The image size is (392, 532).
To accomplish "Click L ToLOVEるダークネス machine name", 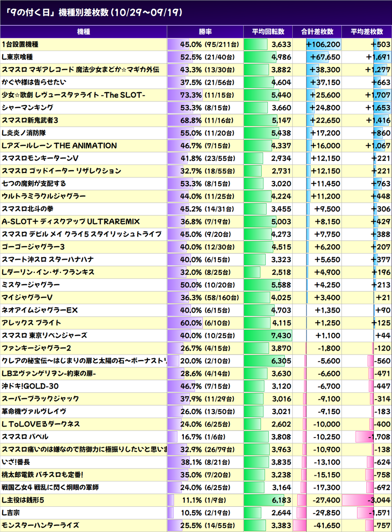I will point(41,423).
